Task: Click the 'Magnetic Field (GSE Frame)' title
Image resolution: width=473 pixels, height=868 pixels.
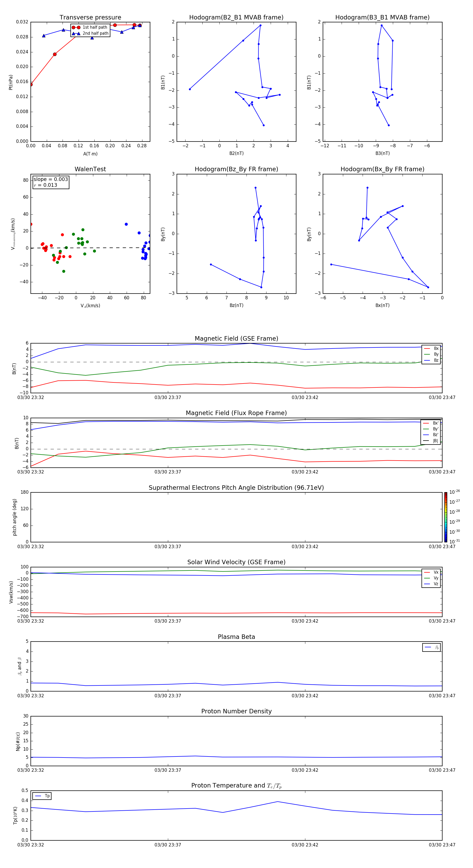Action: pos(236,339)
